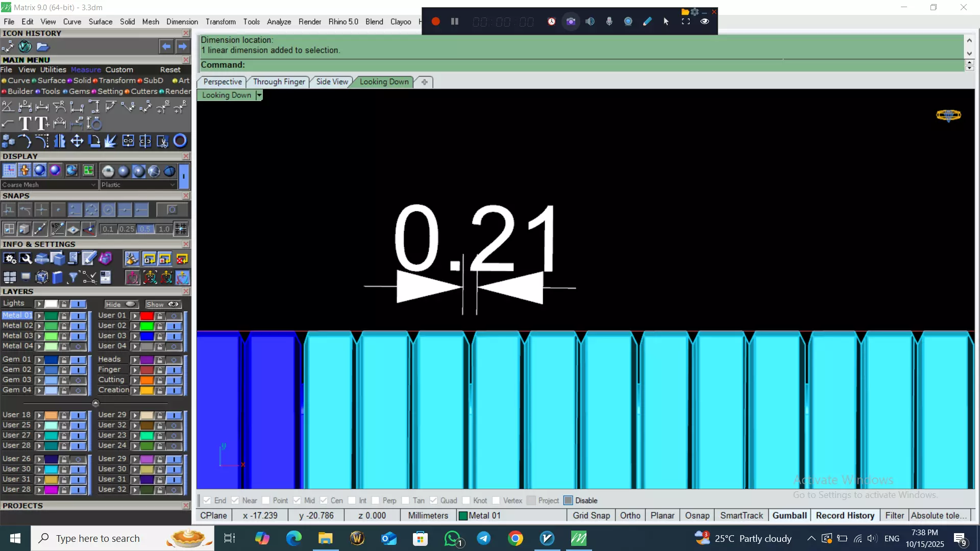
Task: Click the red User 01 layer color swatch
Action: [147, 316]
